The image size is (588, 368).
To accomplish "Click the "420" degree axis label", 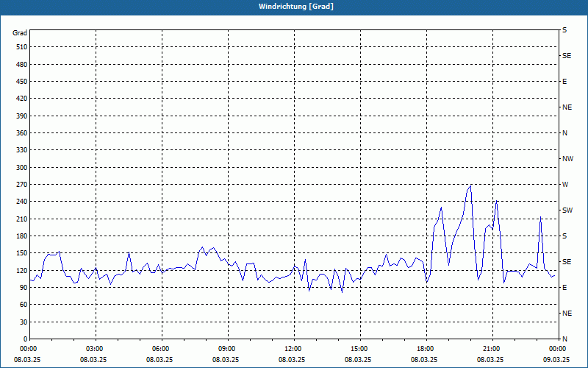I will [x=22, y=99].
